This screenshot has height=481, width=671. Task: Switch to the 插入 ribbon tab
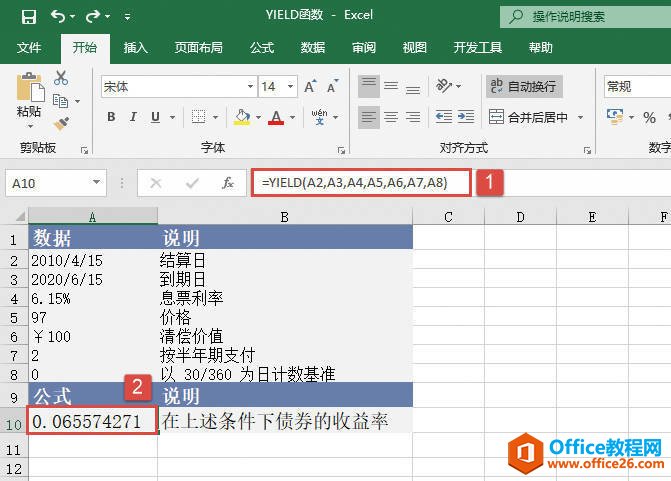click(x=135, y=48)
